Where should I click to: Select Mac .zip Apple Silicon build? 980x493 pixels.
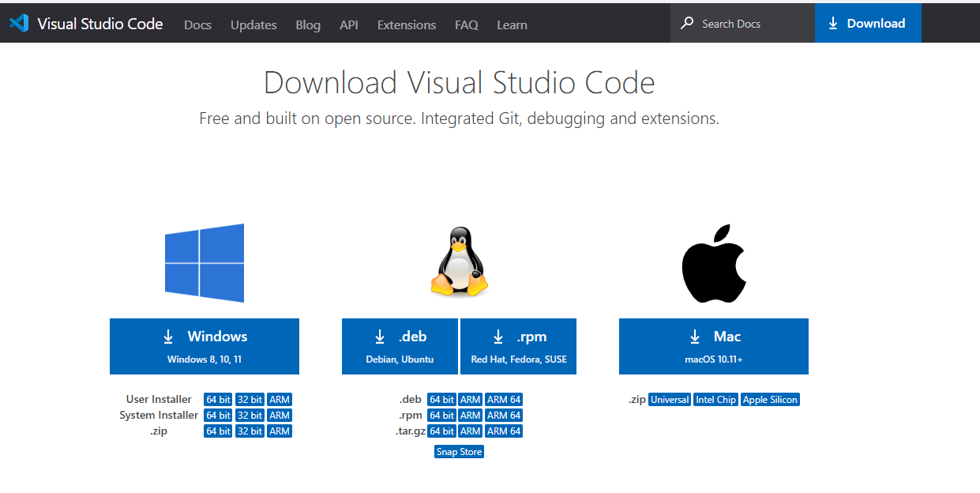[x=771, y=400]
